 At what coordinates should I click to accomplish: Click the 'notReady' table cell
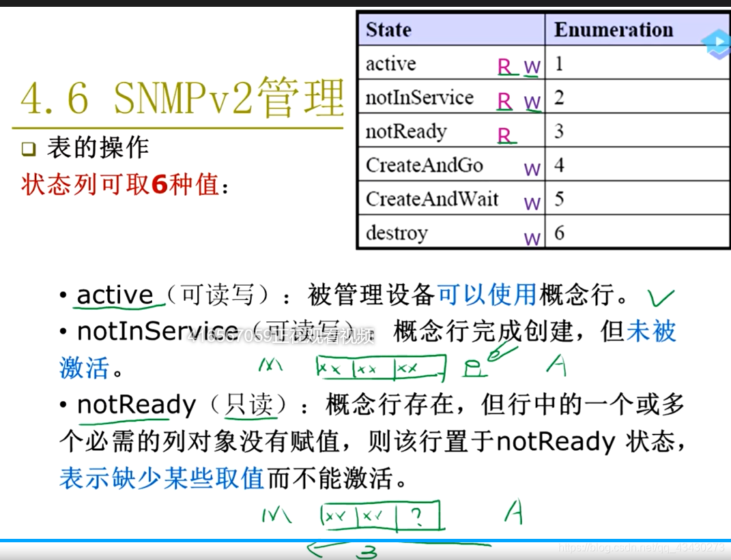(451, 131)
